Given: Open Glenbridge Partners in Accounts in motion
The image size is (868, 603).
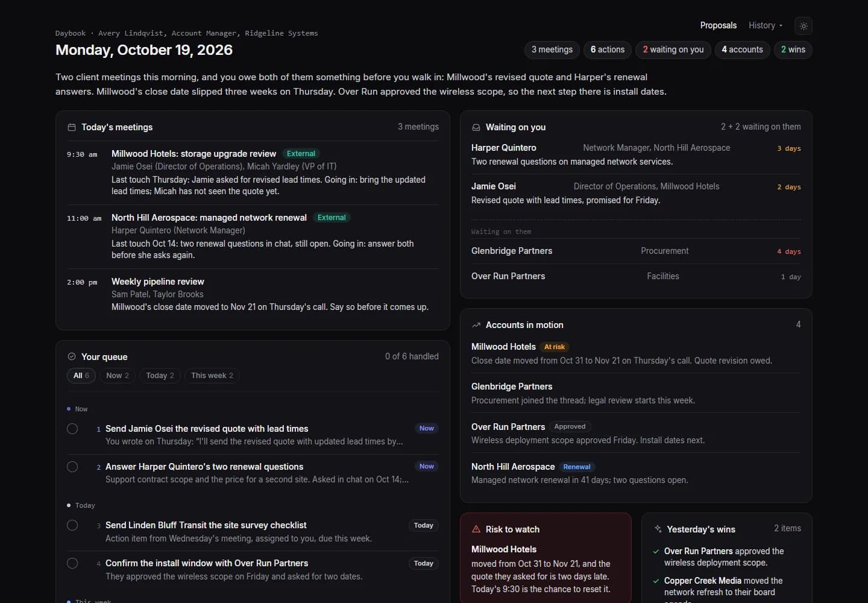Looking at the screenshot, I should click(x=636, y=393).
